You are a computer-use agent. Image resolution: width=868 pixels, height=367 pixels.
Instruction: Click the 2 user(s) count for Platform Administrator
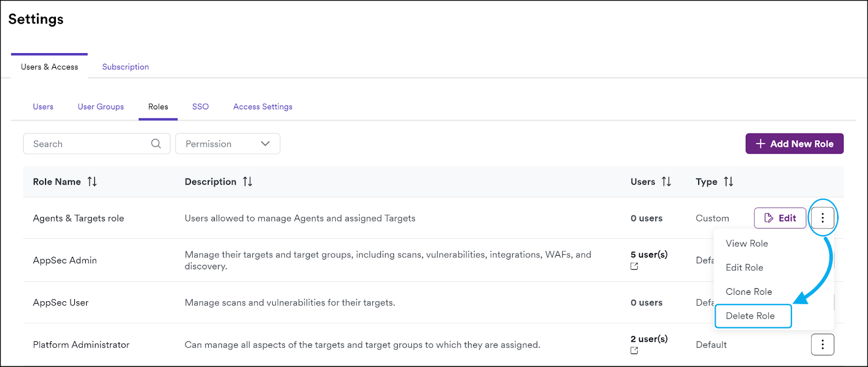point(649,339)
